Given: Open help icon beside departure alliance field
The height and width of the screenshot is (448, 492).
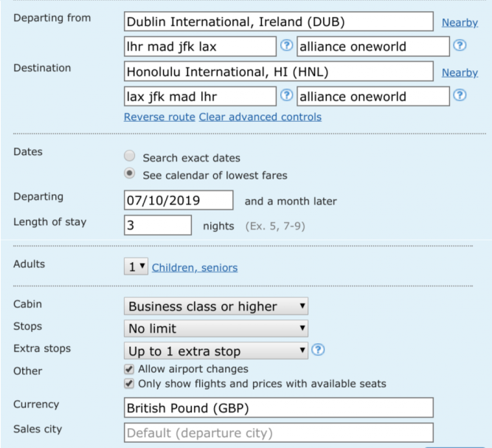Looking at the screenshot, I should (460, 46).
